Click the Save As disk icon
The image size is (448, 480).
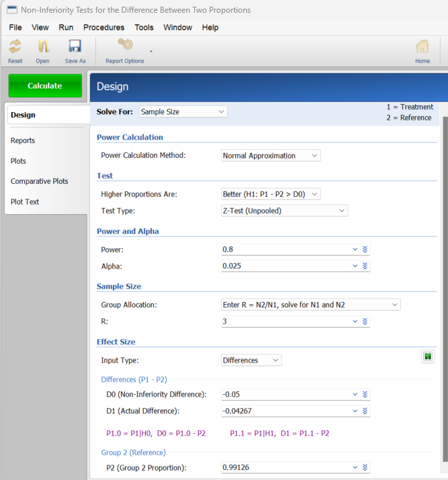[x=75, y=47]
